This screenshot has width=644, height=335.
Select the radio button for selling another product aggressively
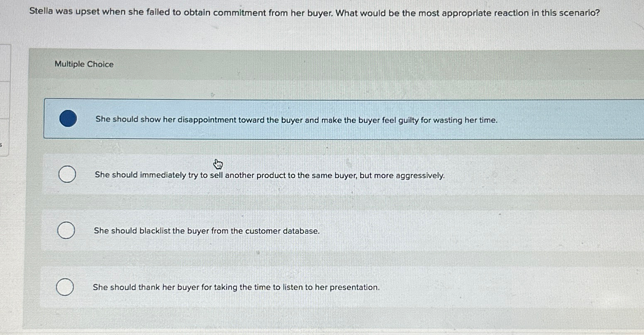point(67,174)
